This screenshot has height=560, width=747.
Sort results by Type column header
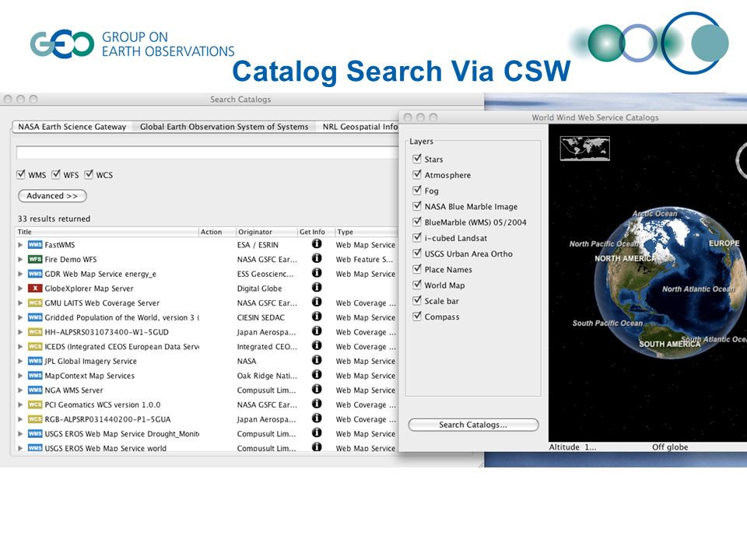click(x=366, y=232)
